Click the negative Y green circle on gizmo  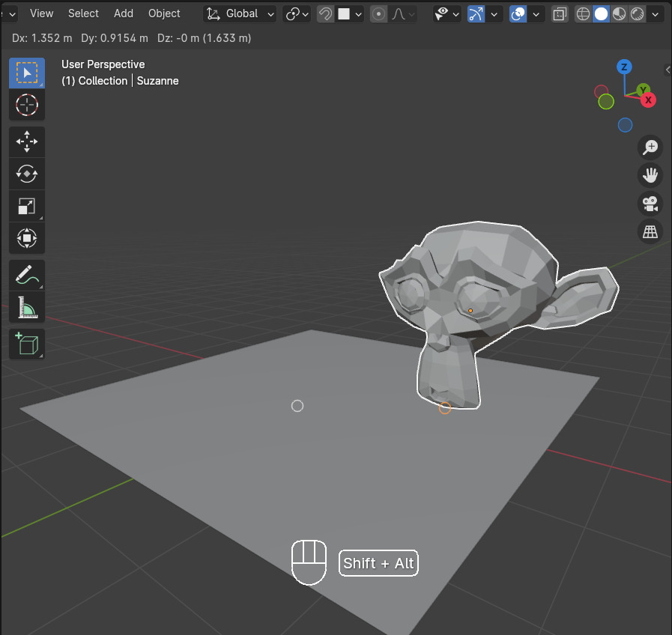pos(606,102)
